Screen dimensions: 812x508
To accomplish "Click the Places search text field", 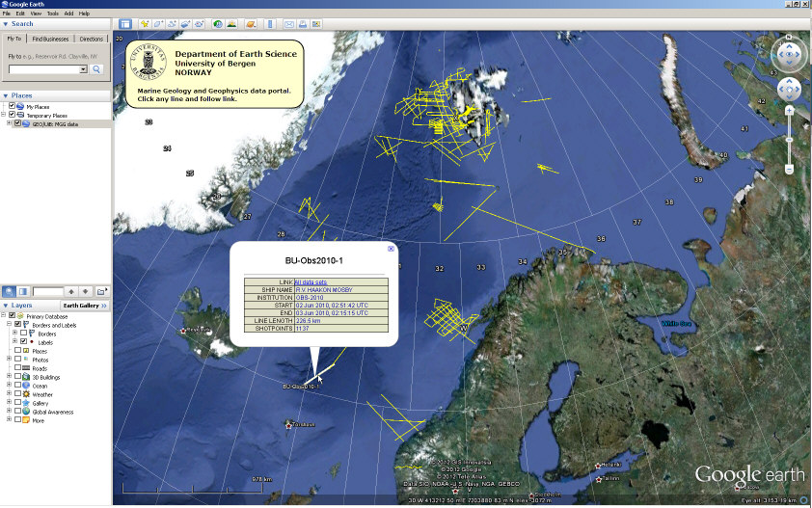I will (x=47, y=291).
